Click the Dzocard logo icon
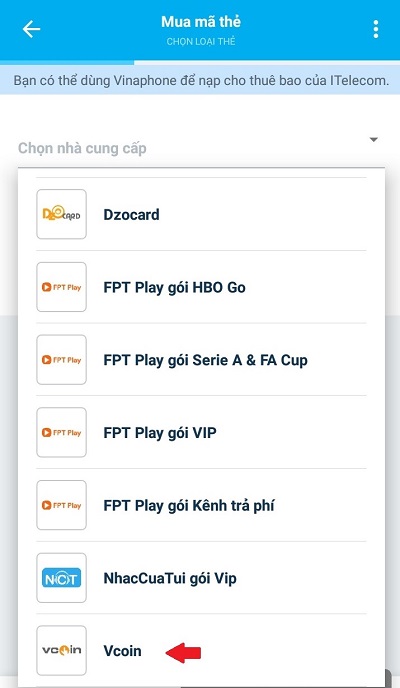 tap(61, 214)
